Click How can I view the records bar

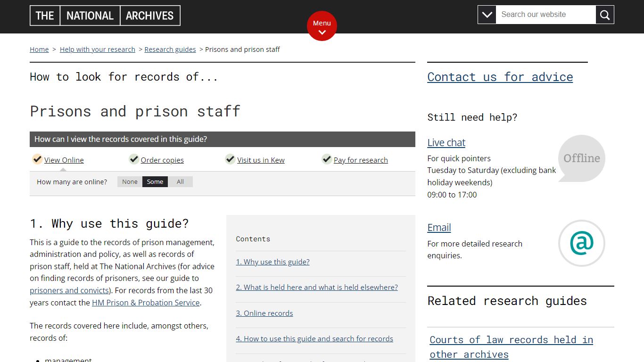coord(223,140)
